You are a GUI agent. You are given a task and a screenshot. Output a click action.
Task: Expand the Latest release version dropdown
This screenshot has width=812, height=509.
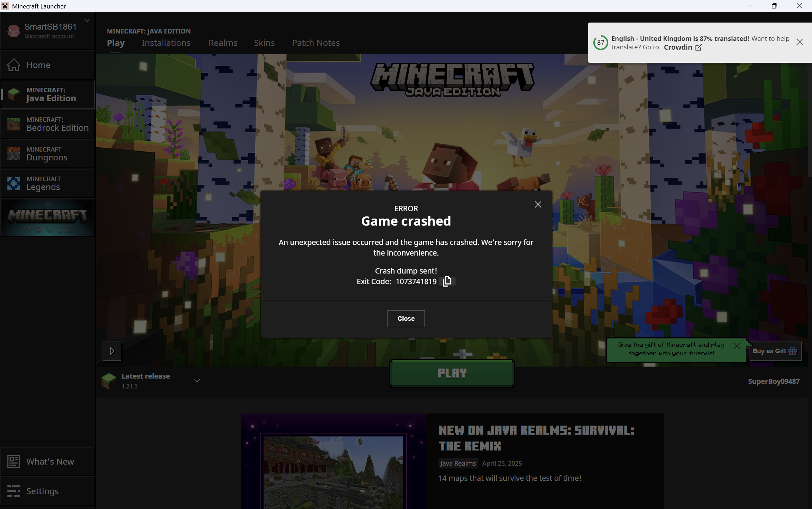197,381
